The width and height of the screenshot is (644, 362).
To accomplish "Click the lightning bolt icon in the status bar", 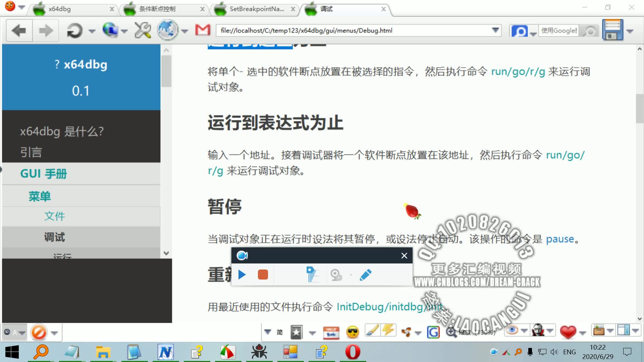I will coord(388,331).
